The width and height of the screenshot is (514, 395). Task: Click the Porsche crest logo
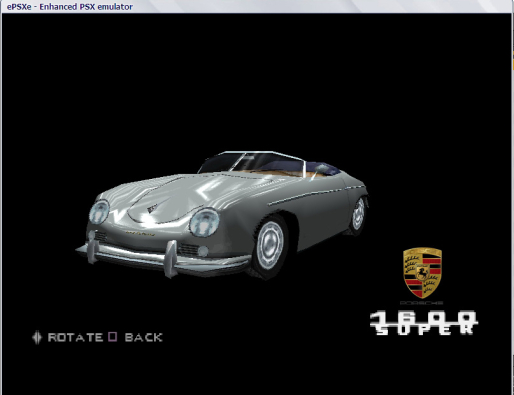[422, 273]
